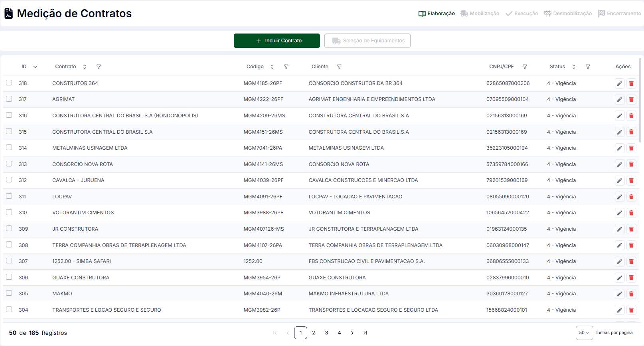The width and height of the screenshot is (644, 346).
Task: Edit 1252.00 - SIMBA SAFARI pencil icon
Action: [620, 261]
